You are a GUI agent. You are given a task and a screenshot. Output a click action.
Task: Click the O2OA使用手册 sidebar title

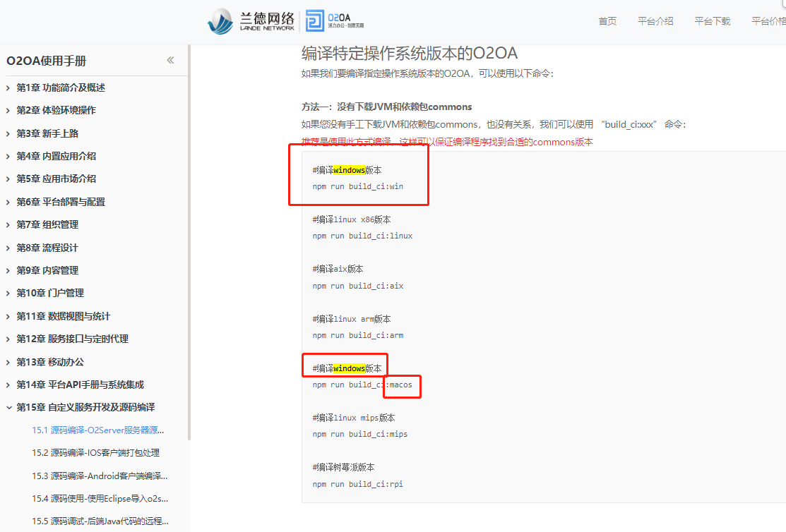tap(46, 61)
